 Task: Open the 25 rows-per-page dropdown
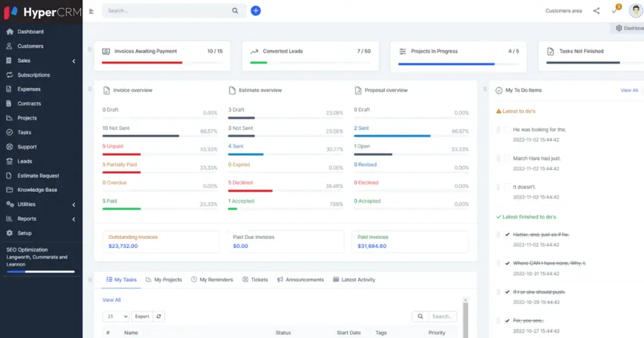coord(116,317)
